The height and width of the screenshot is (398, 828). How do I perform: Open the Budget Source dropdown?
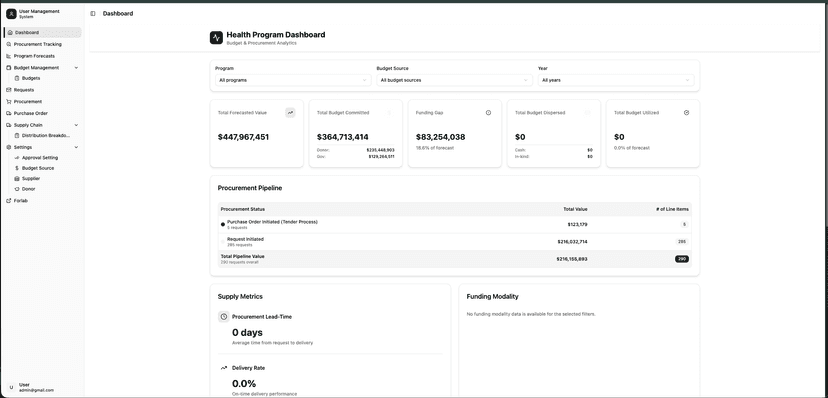tap(455, 80)
